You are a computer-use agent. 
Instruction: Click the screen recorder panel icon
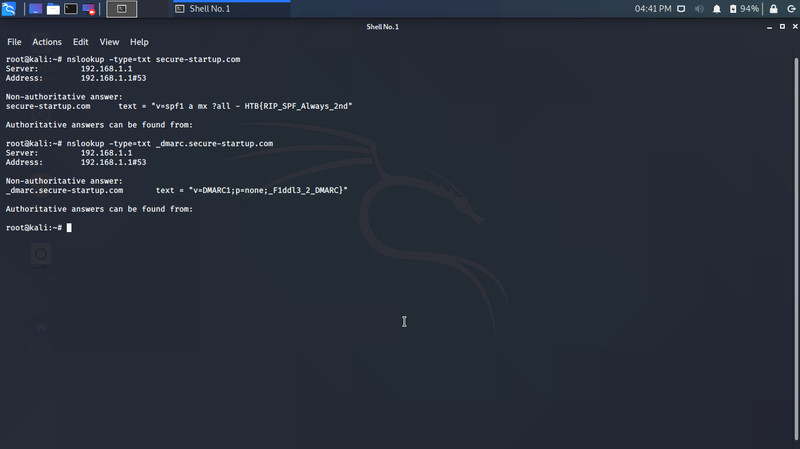[x=89, y=9]
